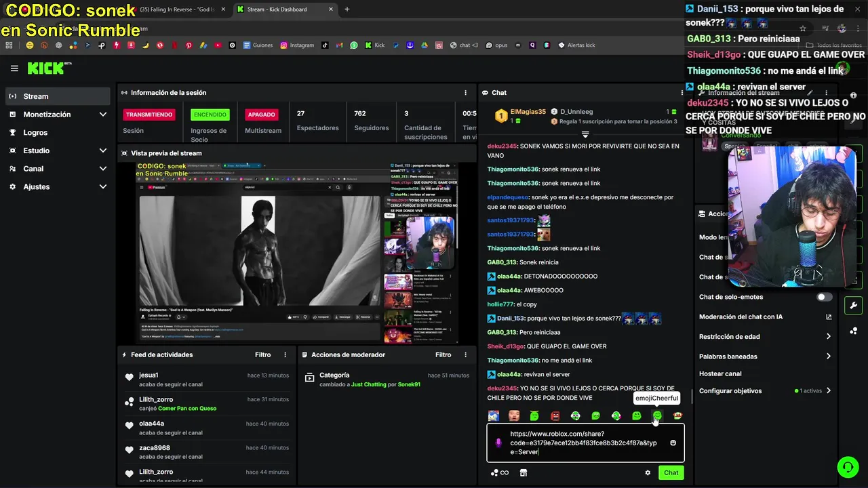This screenshot has height=488, width=868.
Task: Open Chat panel three-dot menu
Action: (682, 93)
